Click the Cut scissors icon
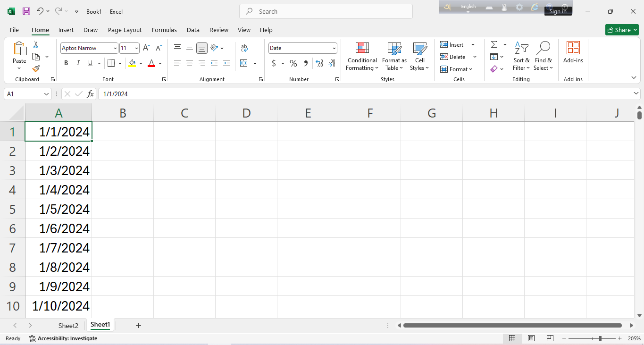The image size is (644, 345). (36, 45)
